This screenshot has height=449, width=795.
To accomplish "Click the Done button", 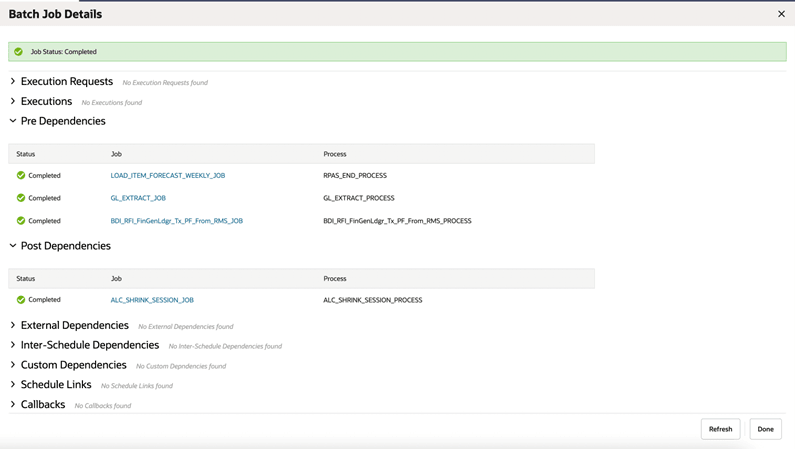I will tap(766, 429).
